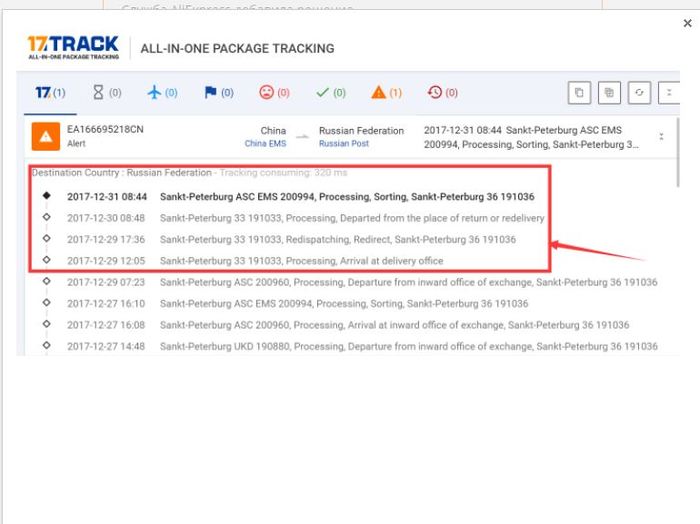Screen dimensions: 700x524
Task: Click the vertical scrollbar of tracking panel
Action: [680, 150]
